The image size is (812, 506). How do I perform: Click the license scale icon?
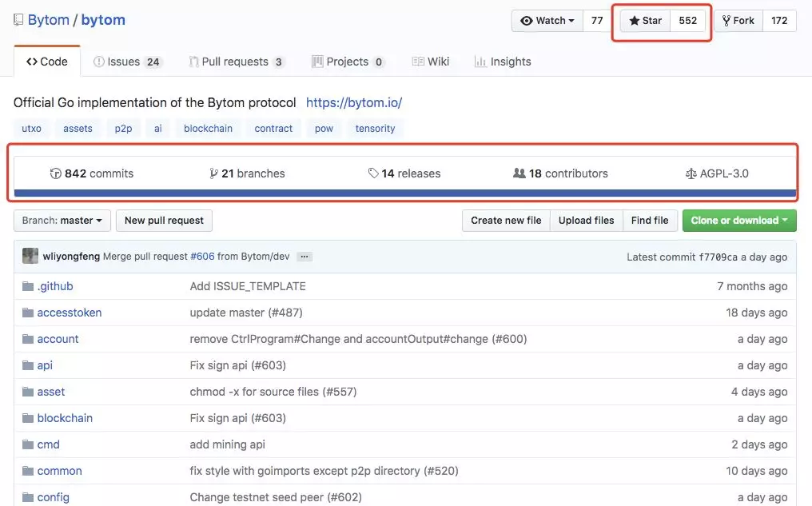pyautogui.click(x=691, y=173)
